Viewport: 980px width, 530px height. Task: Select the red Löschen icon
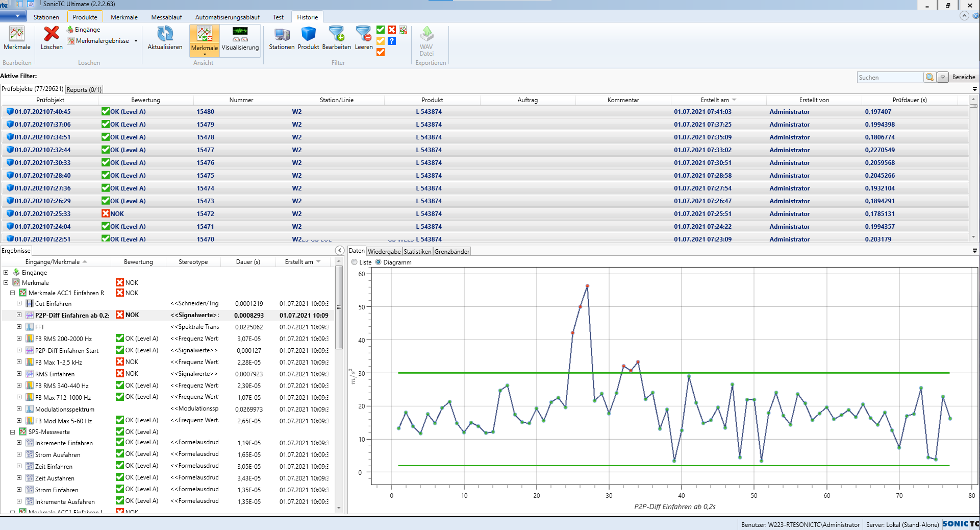point(51,34)
